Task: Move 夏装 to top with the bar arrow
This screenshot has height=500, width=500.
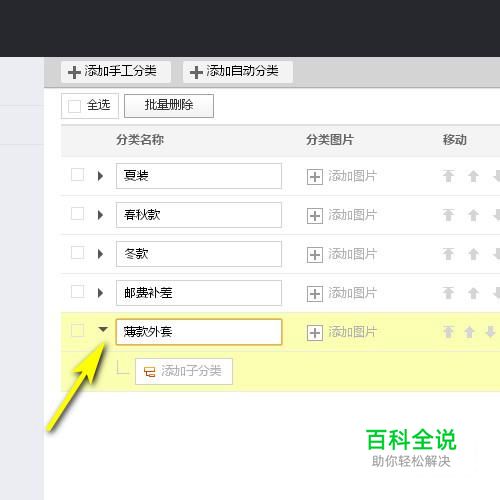Action: coord(449,176)
